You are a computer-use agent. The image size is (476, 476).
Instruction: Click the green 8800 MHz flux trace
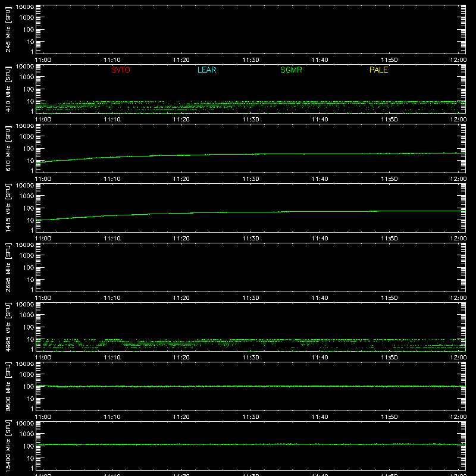250,386
